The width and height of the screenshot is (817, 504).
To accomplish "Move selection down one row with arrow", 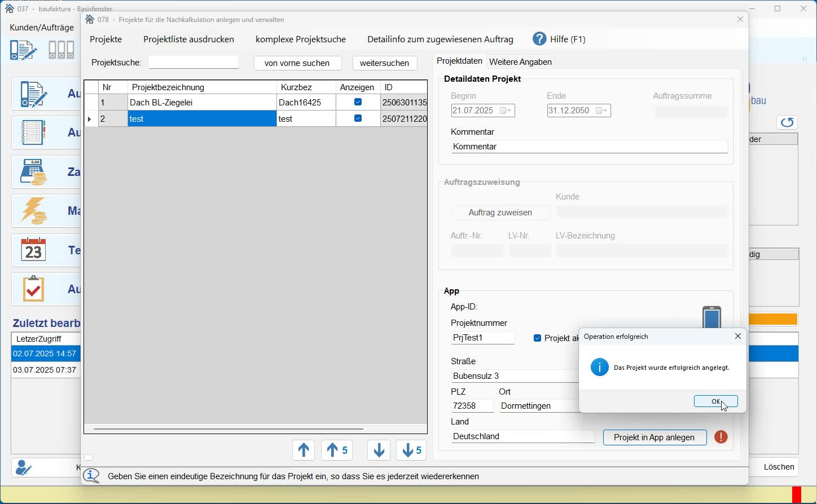I will [x=379, y=450].
